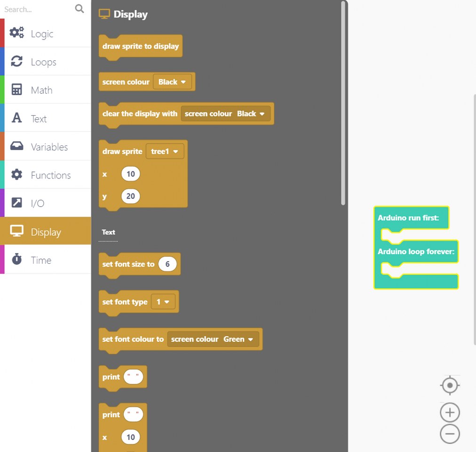
Task: Click the Loops refresh-arrows icon
Action: pyautogui.click(x=16, y=61)
